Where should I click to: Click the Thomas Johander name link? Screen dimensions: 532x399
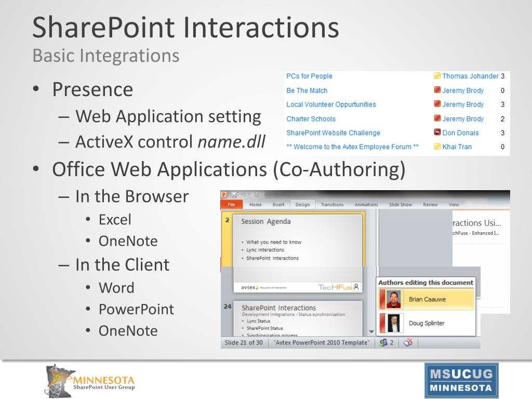pos(470,76)
